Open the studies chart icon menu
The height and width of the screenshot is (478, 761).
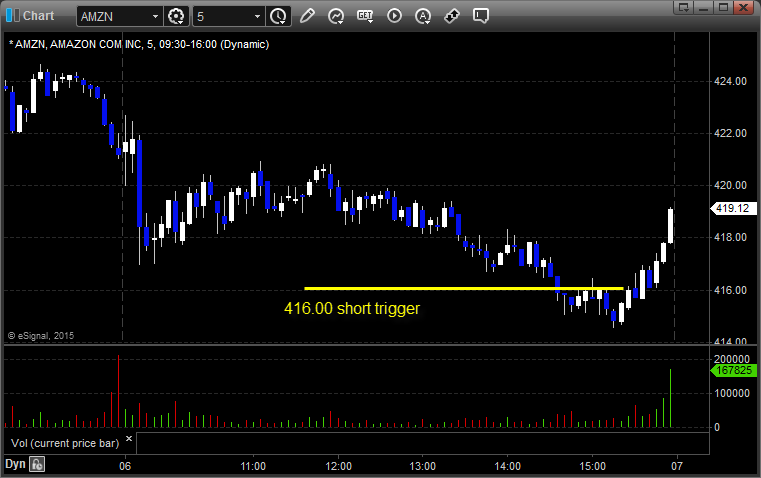336,16
